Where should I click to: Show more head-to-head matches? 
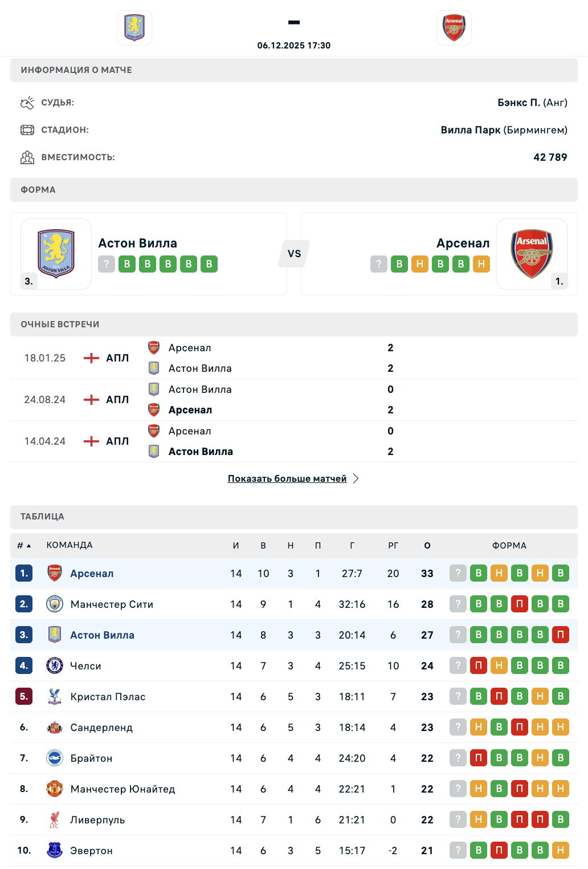pos(287,478)
